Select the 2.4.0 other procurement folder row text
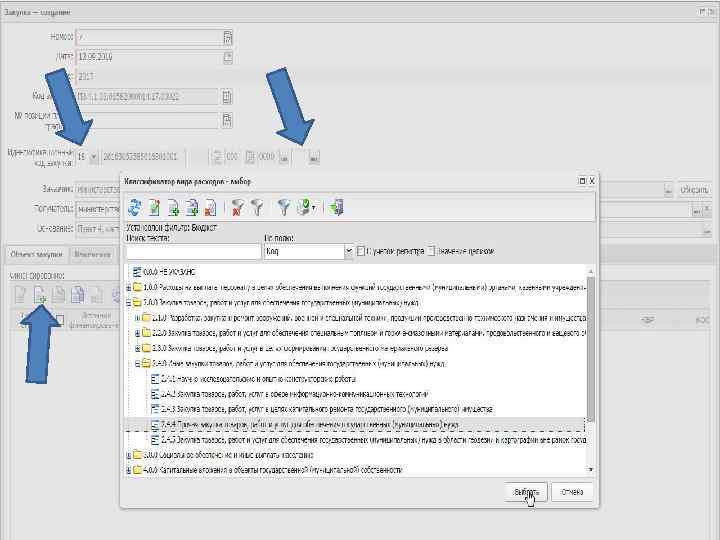 coord(299,364)
